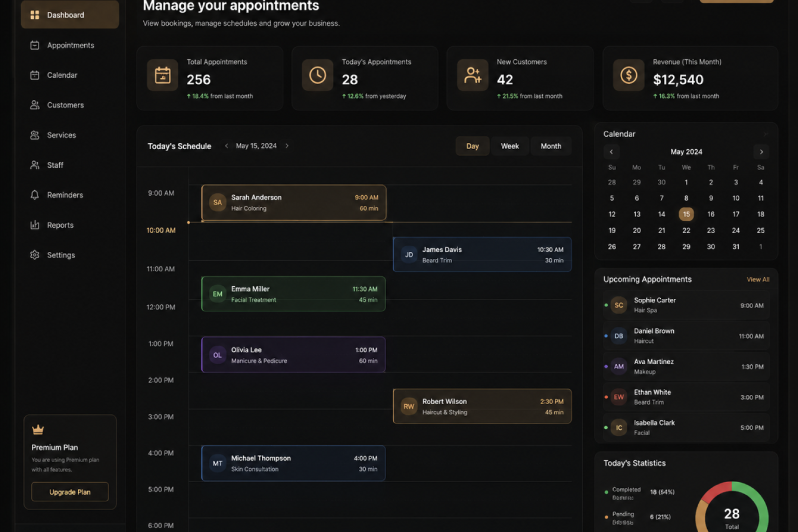The height and width of the screenshot is (532, 798).
Task: Click the New Customers icon
Action: click(473, 75)
